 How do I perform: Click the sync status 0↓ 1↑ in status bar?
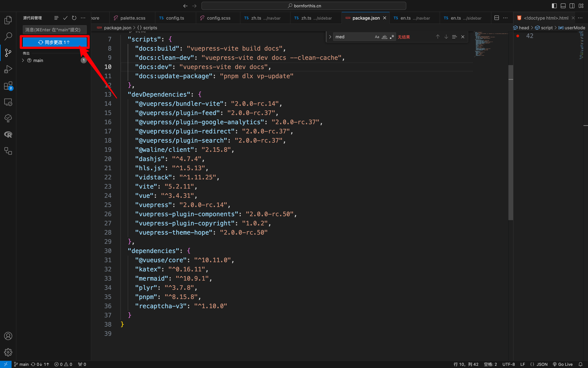click(40, 364)
